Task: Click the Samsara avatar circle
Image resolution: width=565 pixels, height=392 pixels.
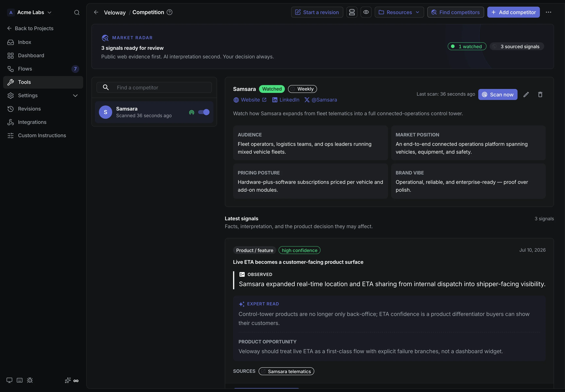Action: pos(106,112)
